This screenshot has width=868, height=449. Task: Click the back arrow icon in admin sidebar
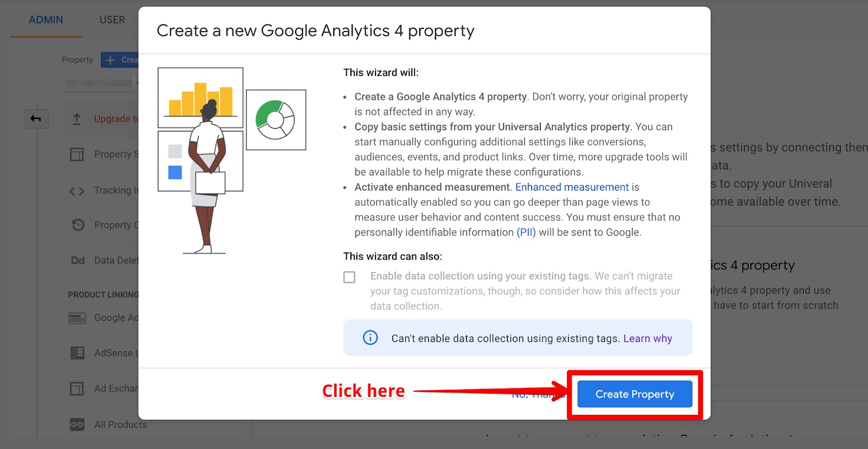[36, 119]
